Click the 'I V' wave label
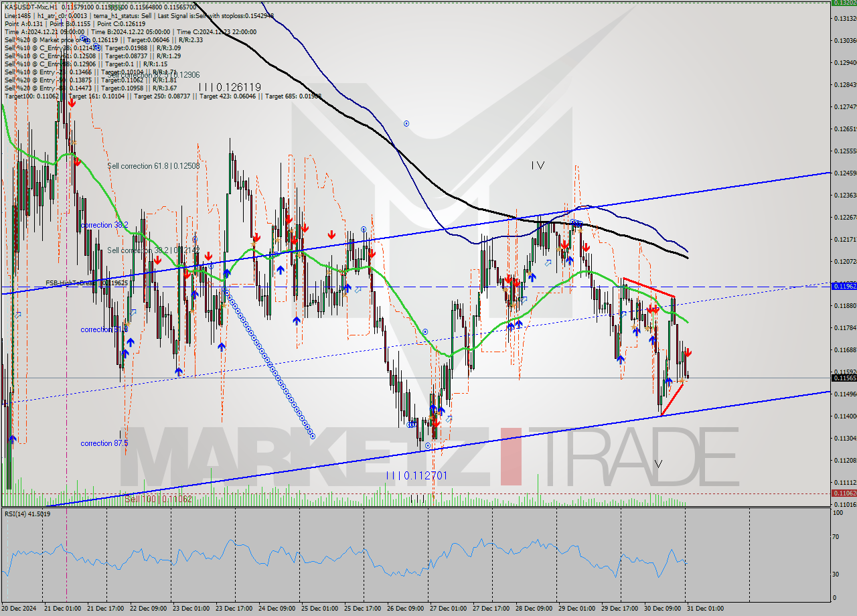Screen dimensions: 857x616 click(538, 165)
